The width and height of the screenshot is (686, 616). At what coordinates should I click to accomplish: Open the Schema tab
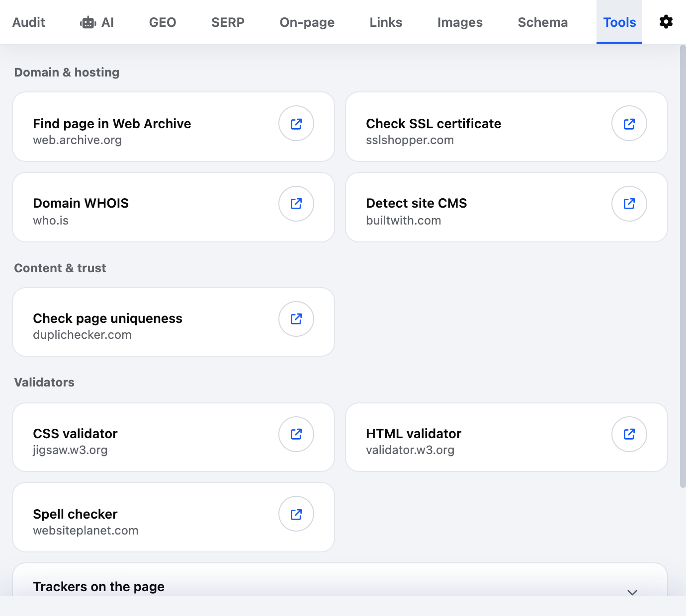pyautogui.click(x=543, y=22)
